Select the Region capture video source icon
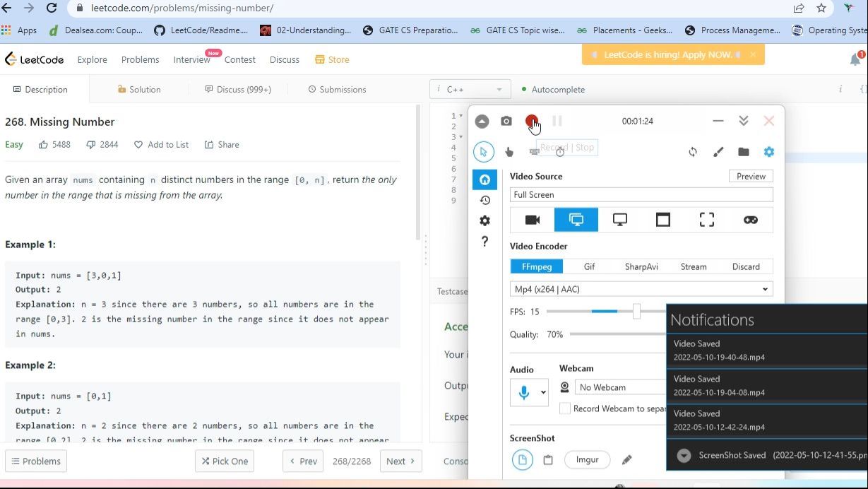 (706, 220)
